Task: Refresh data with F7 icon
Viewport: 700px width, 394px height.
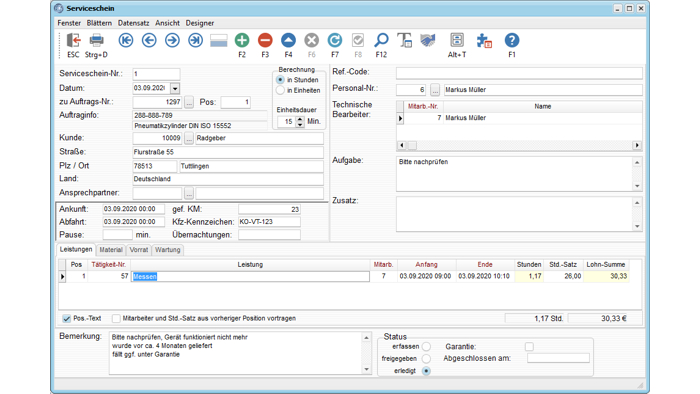Action: [335, 41]
